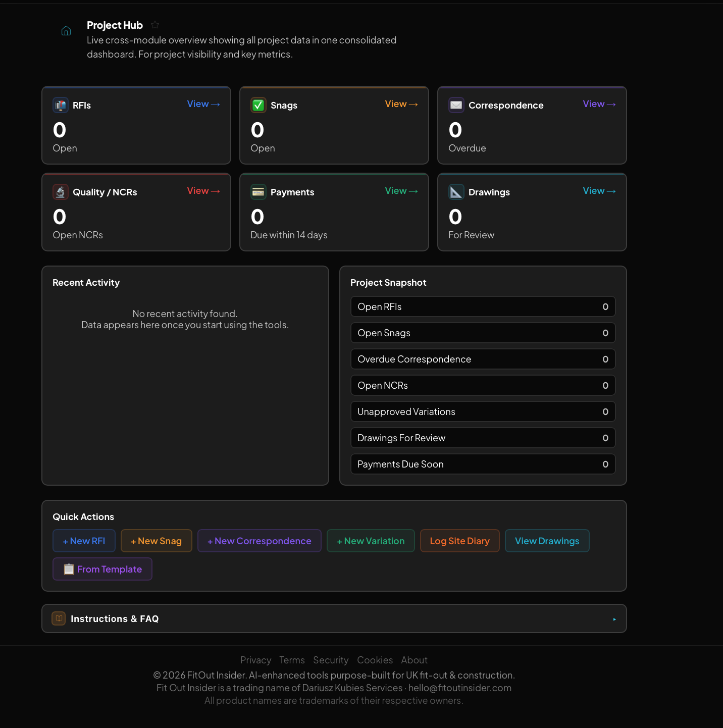Viewport: 723px width, 728px height.
Task: Select the Unapproved Variations snapshot row
Action: 483,411
